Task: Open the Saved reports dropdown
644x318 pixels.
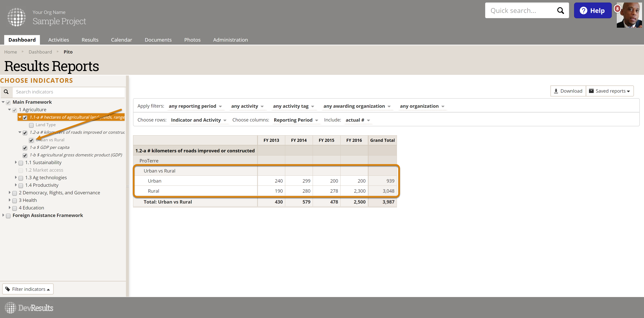Action: tap(610, 91)
